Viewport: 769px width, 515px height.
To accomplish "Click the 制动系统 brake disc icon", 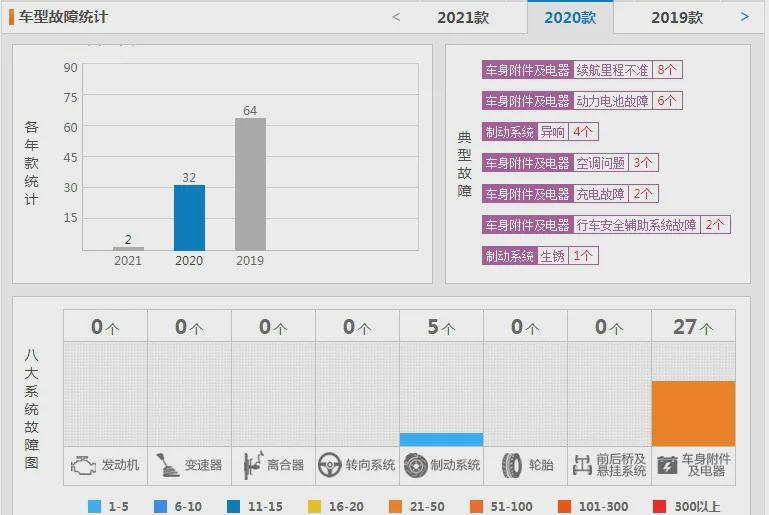I will [x=416, y=465].
